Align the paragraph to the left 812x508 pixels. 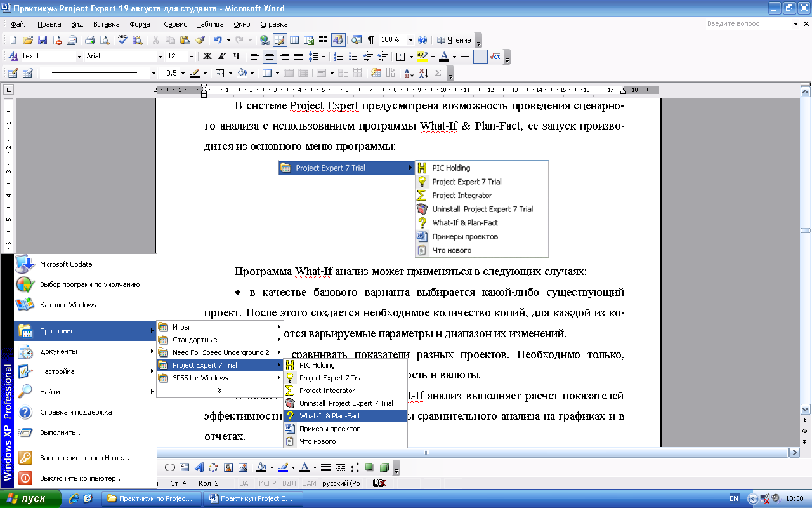tap(254, 57)
